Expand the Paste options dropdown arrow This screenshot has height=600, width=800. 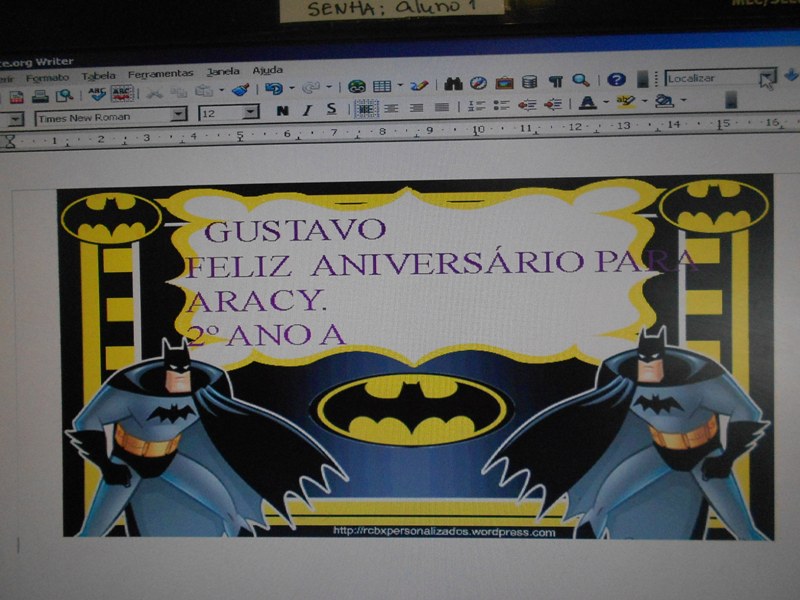[x=221, y=90]
